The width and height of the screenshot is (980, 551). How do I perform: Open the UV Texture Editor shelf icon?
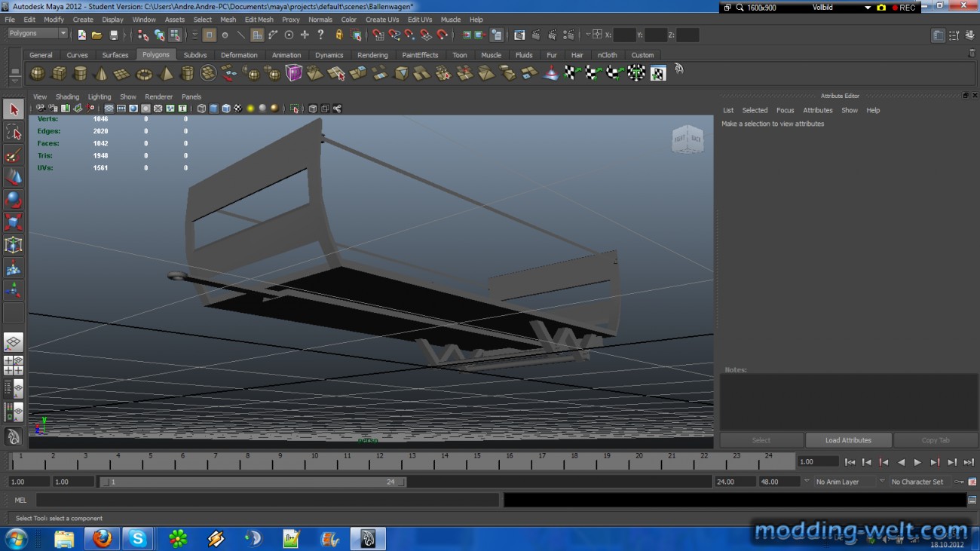(x=658, y=73)
